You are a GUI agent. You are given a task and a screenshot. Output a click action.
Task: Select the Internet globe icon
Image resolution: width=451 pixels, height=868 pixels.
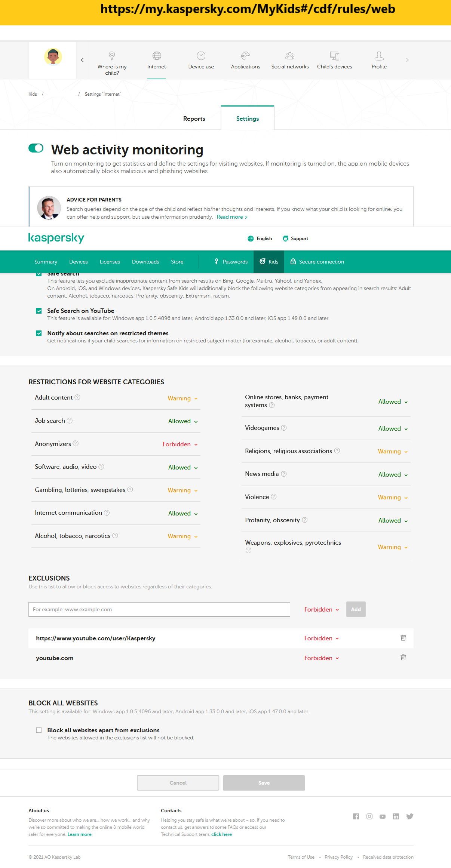pyautogui.click(x=157, y=56)
